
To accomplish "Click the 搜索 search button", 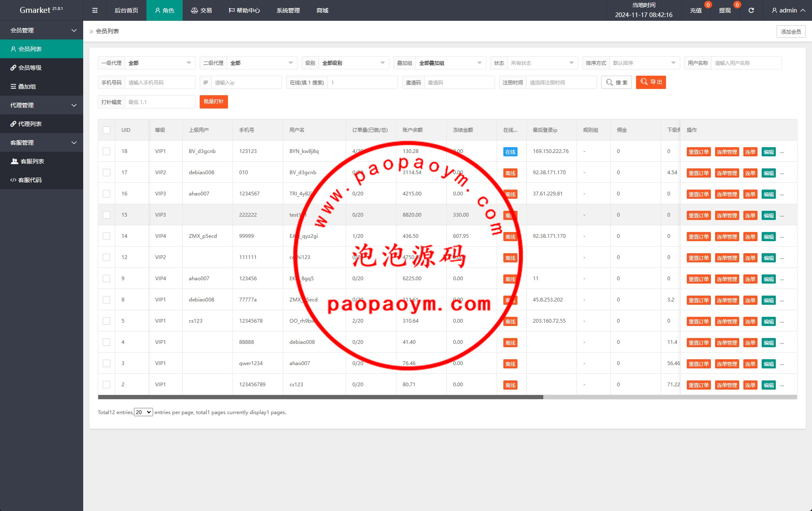I will point(616,82).
